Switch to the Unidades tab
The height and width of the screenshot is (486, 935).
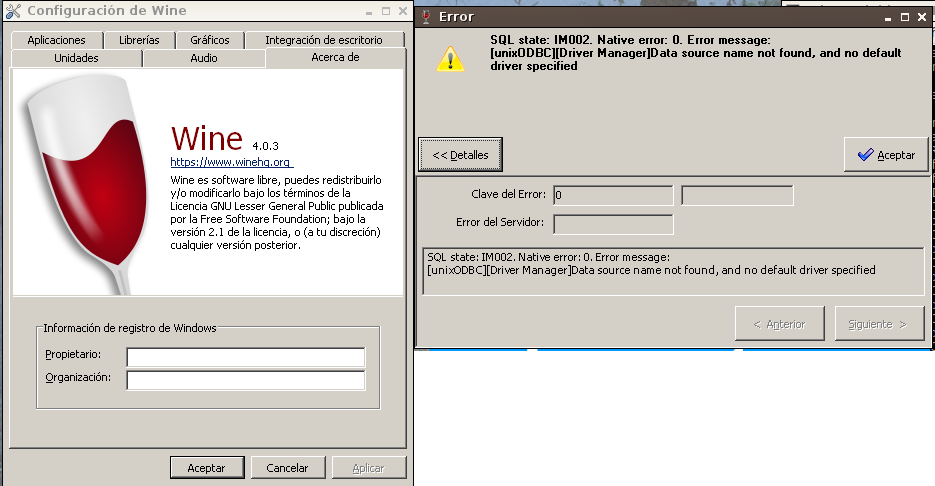[x=76, y=58]
